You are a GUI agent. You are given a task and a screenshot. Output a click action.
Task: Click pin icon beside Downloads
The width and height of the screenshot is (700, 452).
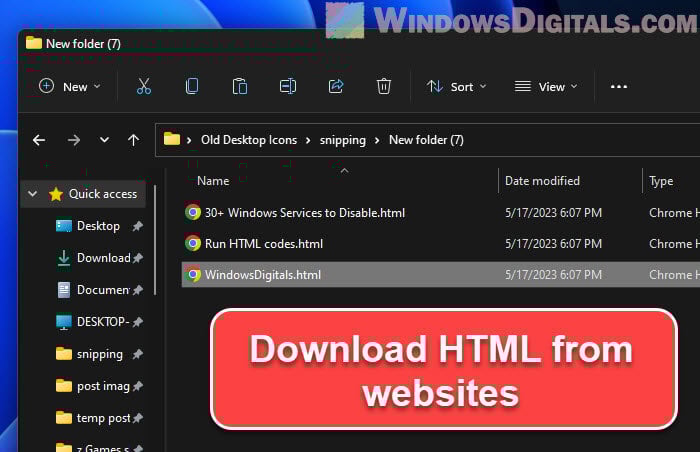tap(138, 258)
